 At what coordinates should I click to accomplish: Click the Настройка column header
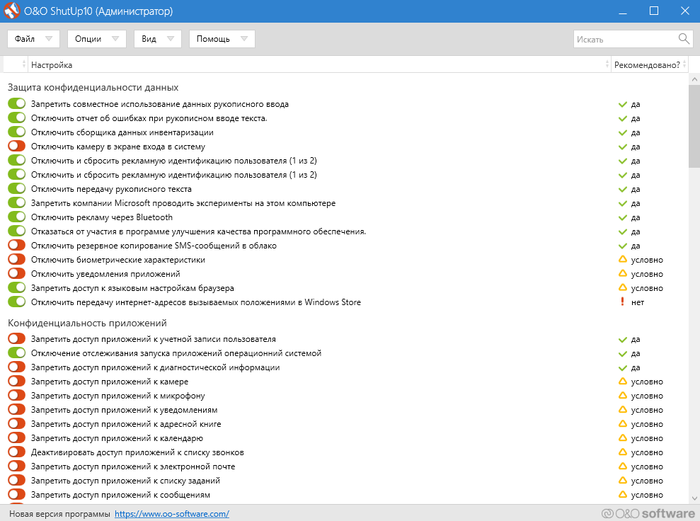319,64
